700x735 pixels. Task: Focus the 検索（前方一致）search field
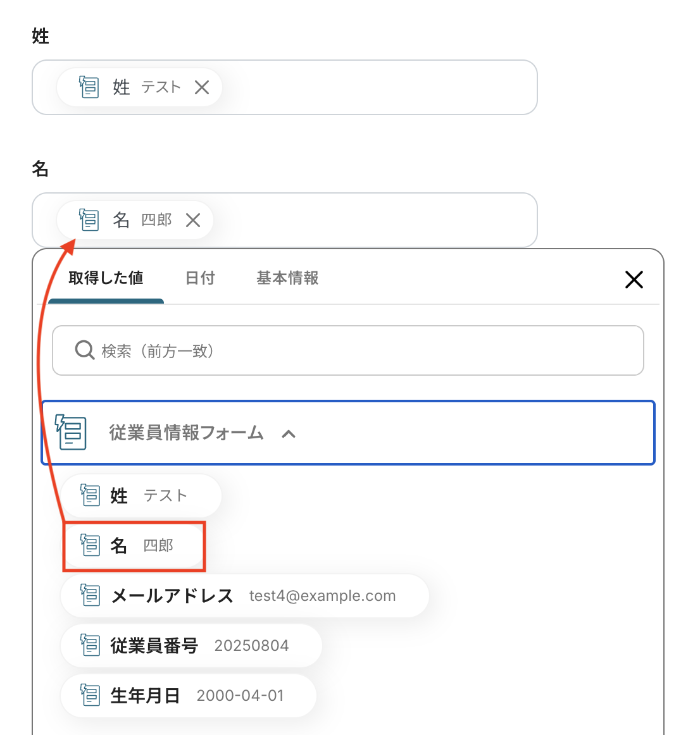pos(347,350)
